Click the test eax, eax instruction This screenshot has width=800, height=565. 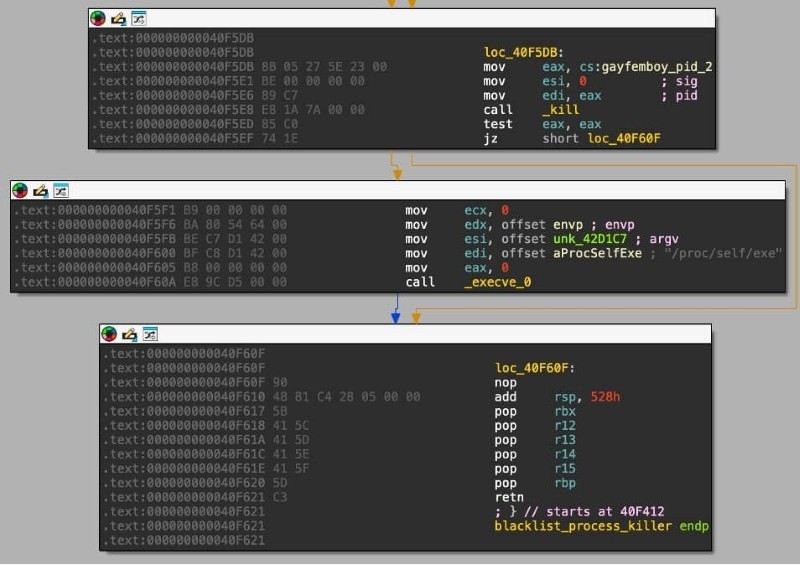(x=542, y=124)
